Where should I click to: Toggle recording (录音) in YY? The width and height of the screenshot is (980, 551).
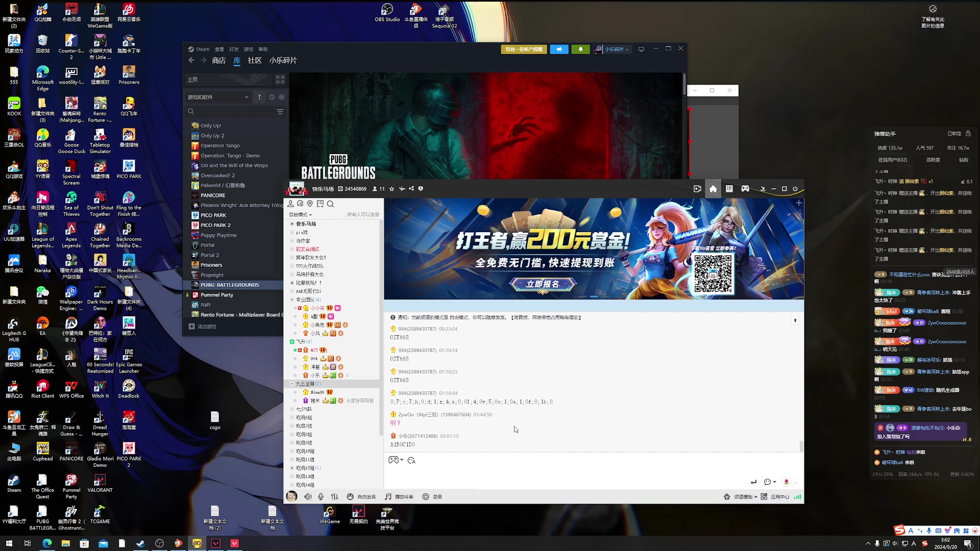point(432,496)
